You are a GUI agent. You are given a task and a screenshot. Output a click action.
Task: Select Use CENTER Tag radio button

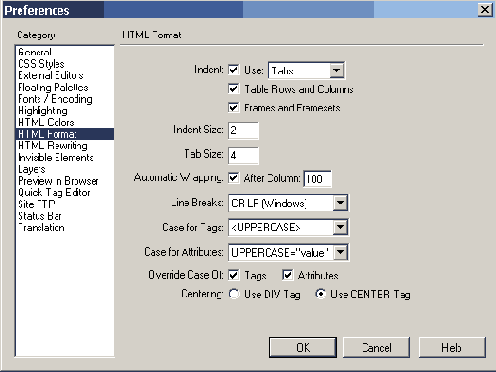[x=320, y=294]
